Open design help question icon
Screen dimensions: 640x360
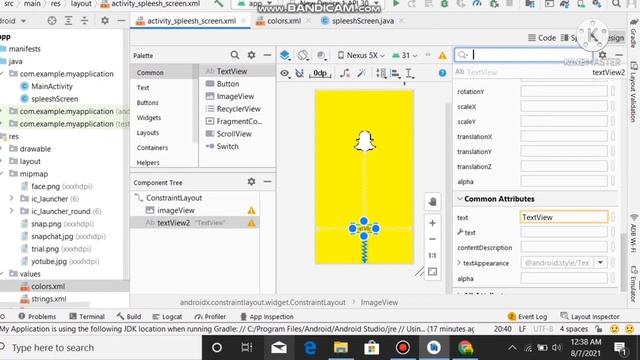pyautogui.click(x=442, y=73)
